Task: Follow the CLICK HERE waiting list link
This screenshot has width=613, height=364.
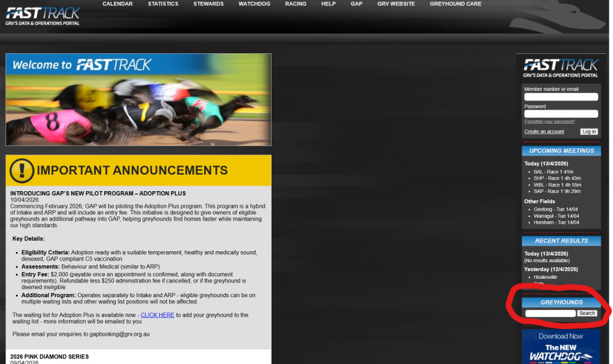Action: pyautogui.click(x=157, y=315)
